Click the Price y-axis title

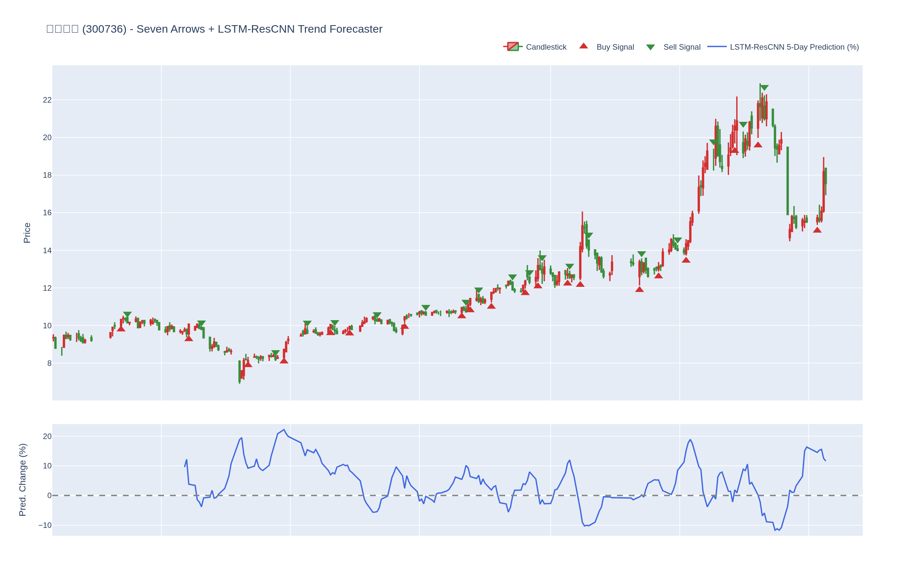27,233
